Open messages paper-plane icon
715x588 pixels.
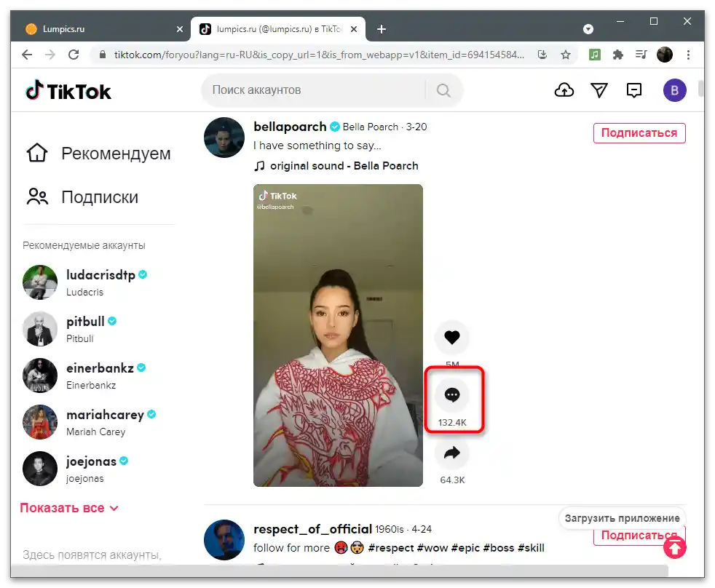[599, 90]
